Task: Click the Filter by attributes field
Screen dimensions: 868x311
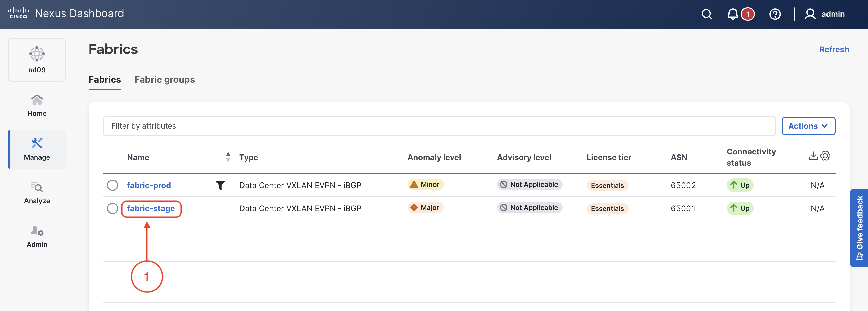Action: (x=439, y=126)
